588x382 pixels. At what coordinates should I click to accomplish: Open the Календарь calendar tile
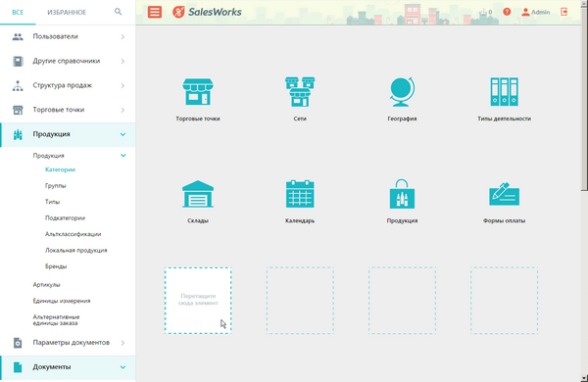click(x=300, y=202)
